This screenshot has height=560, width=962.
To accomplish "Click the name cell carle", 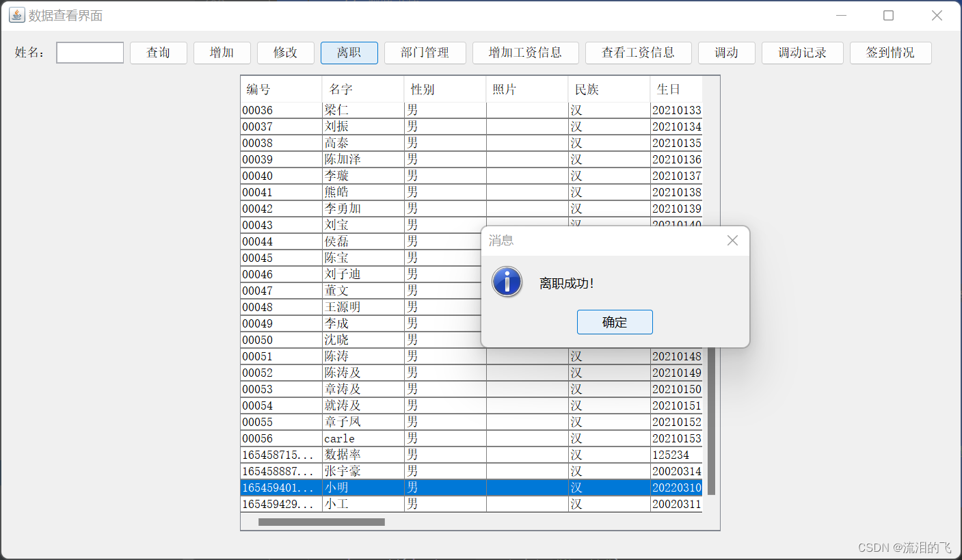I will (x=363, y=438).
